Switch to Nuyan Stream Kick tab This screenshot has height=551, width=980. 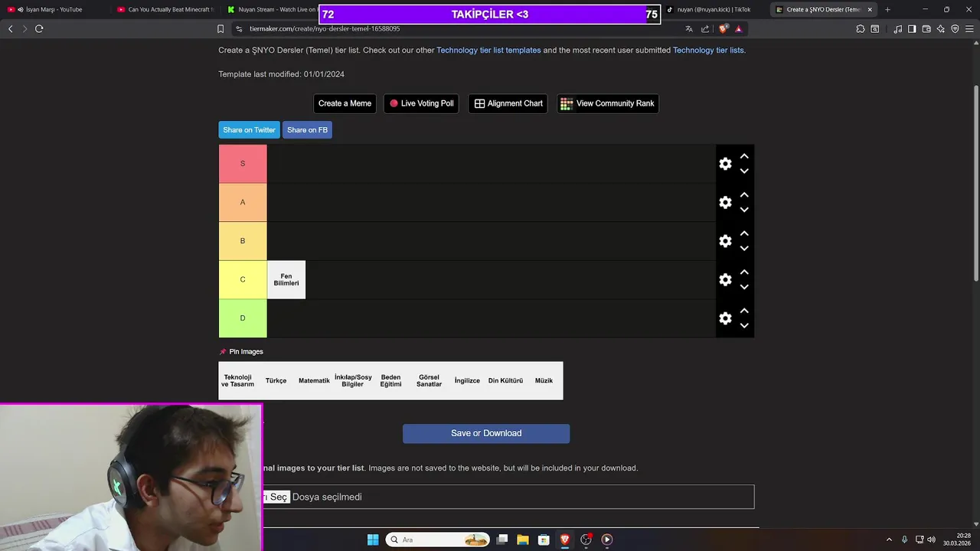point(272,9)
